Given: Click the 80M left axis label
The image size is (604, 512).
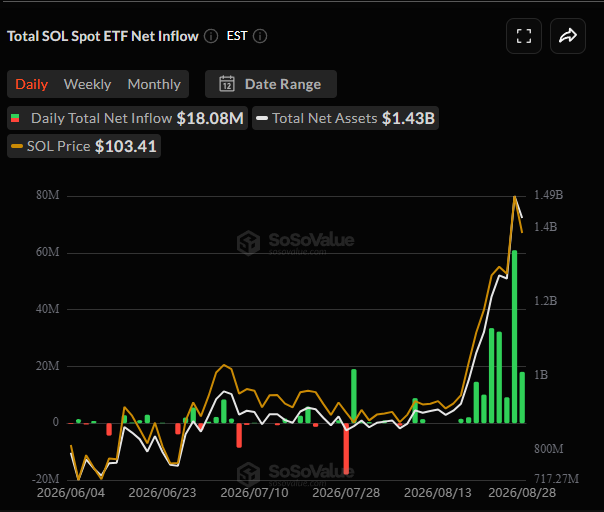Looking at the screenshot, I should coord(48,195).
